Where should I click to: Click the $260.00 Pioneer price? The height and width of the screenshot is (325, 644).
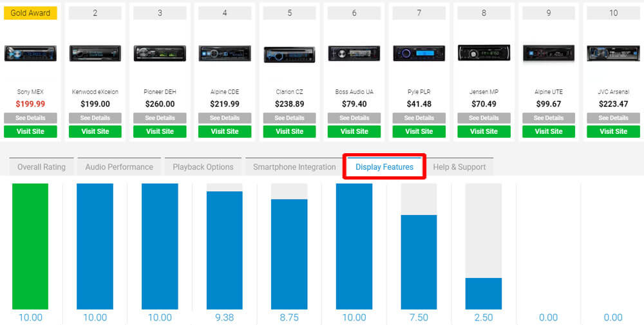tap(160, 104)
